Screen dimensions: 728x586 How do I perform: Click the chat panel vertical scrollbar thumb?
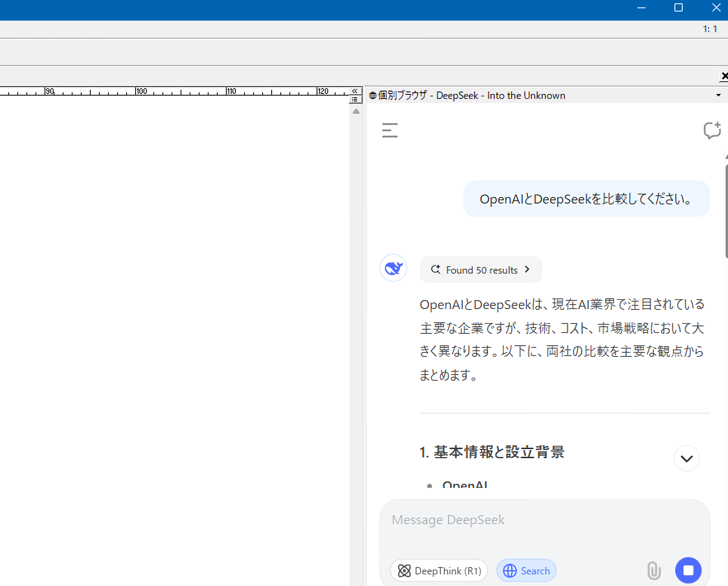coord(726,210)
